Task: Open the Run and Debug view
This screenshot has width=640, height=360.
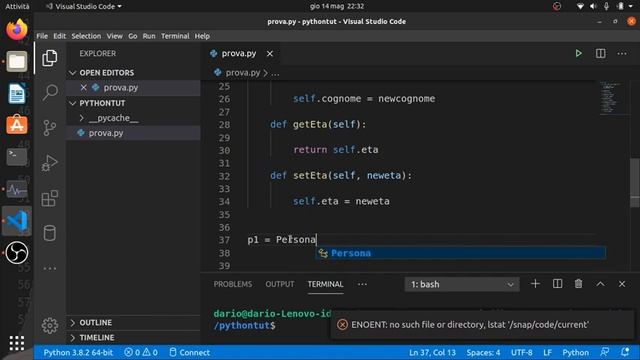Action: 50,163
